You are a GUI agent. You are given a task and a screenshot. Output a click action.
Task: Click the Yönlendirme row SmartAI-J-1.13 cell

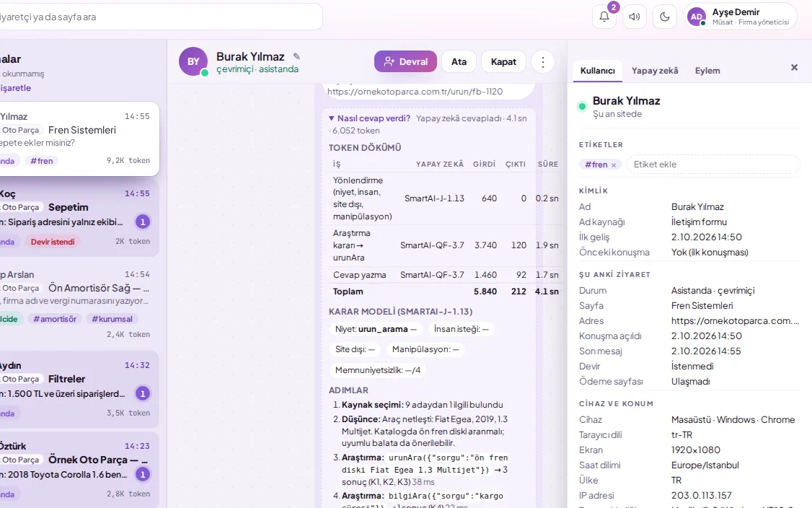434,198
